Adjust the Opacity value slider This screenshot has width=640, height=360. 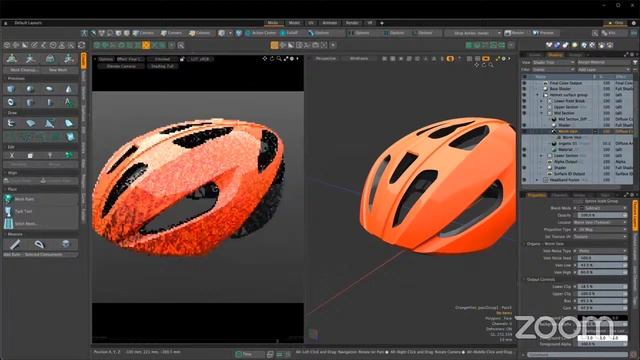pos(602,215)
